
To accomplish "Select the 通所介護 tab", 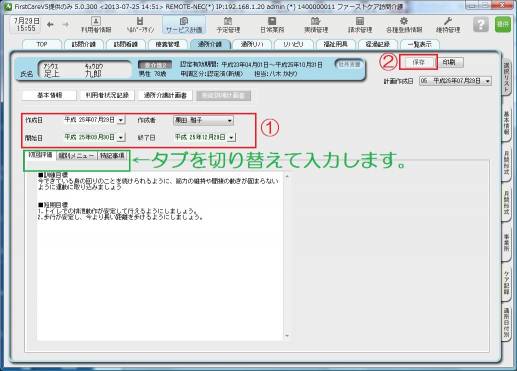I will [210, 44].
